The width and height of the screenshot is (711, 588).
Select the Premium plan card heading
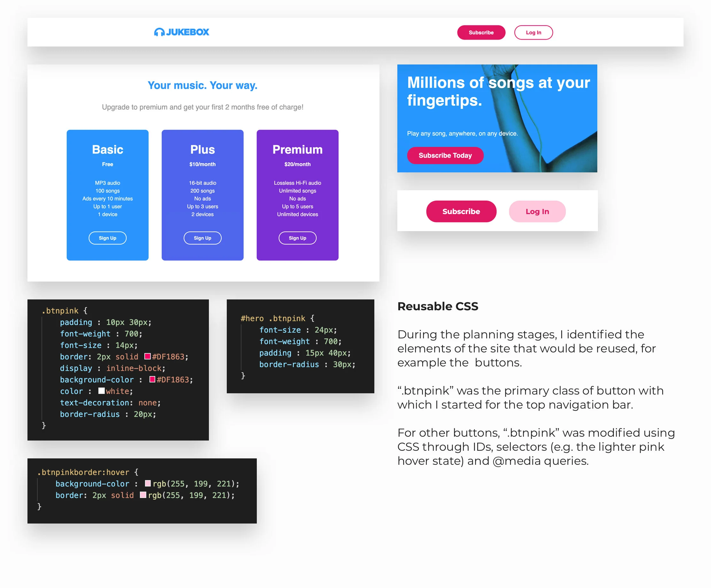pyautogui.click(x=297, y=149)
